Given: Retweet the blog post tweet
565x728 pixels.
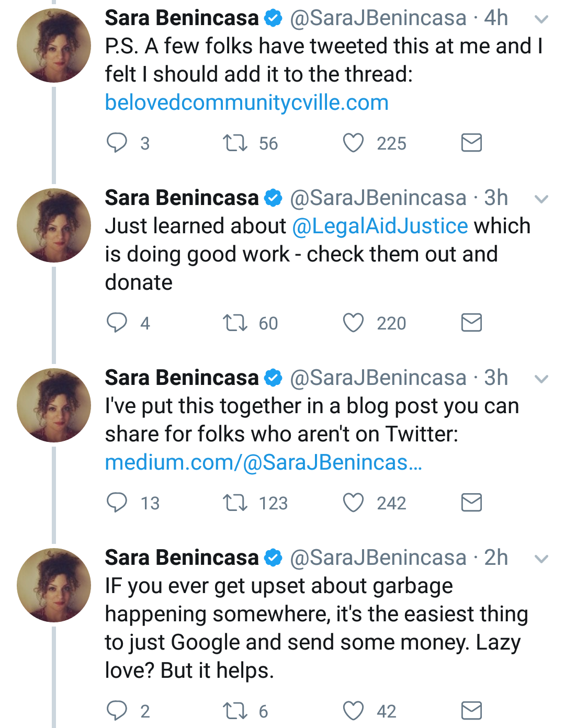Looking at the screenshot, I should (235, 503).
